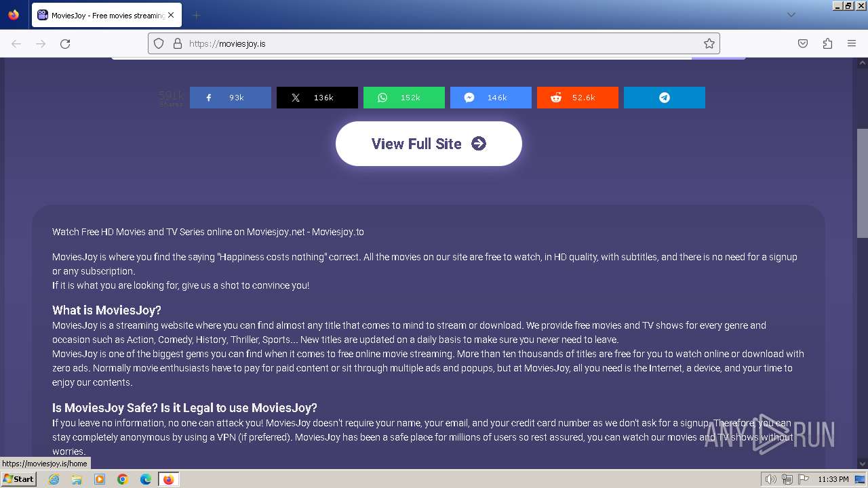This screenshot has height=488, width=868.
Task: Click the page vertical scrollbar thumb
Action: [x=863, y=183]
